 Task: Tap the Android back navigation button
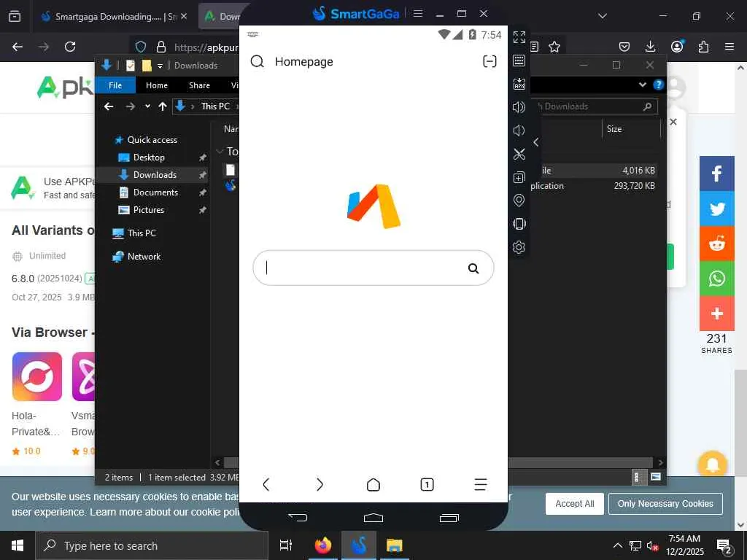[x=298, y=517]
